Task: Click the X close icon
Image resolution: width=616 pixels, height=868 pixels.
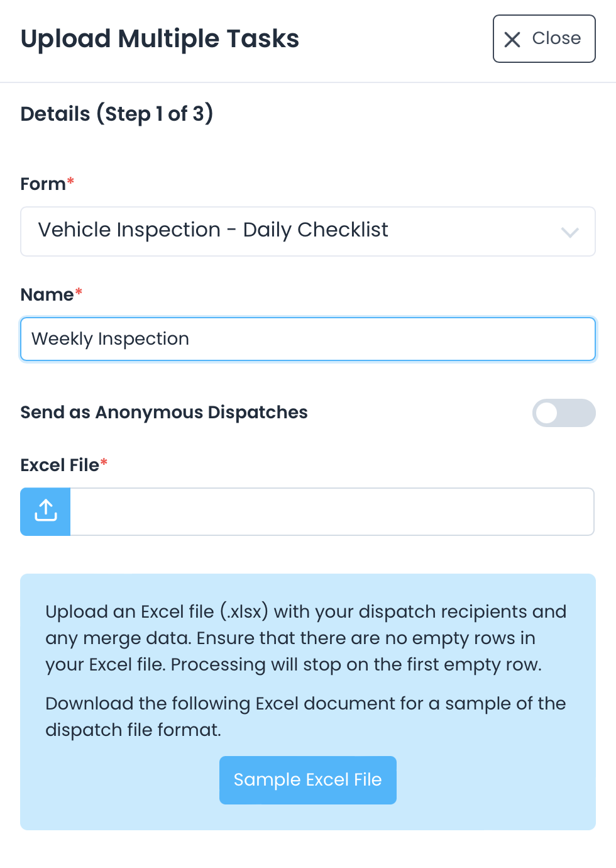Action: coord(512,39)
